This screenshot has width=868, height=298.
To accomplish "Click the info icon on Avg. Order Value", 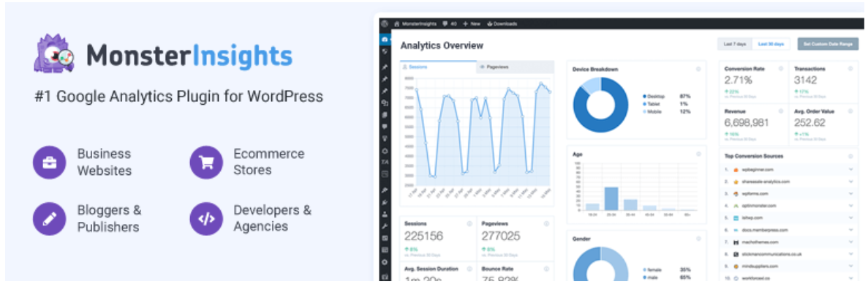I will [850, 111].
